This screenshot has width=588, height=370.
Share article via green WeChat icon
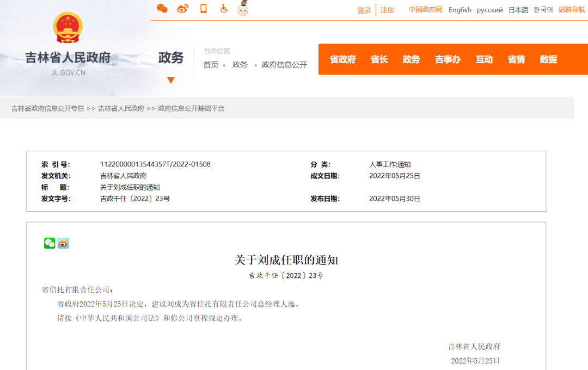coord(50,243)
